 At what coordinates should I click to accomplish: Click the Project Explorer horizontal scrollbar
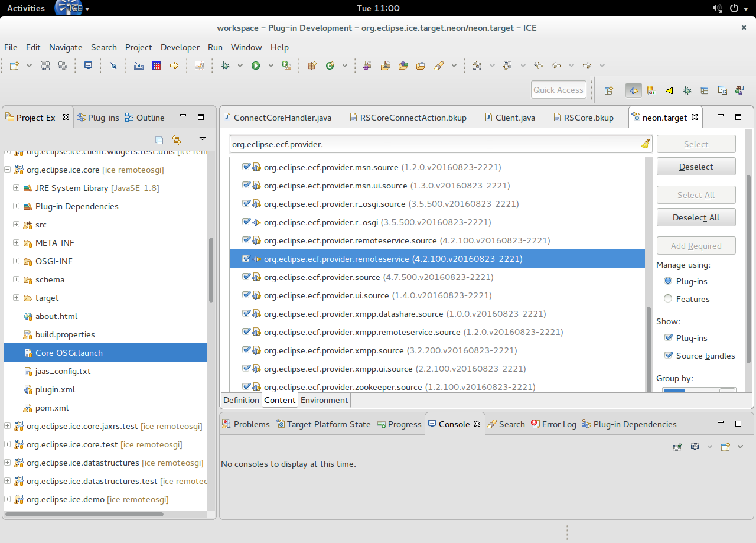tap(84, 515)
